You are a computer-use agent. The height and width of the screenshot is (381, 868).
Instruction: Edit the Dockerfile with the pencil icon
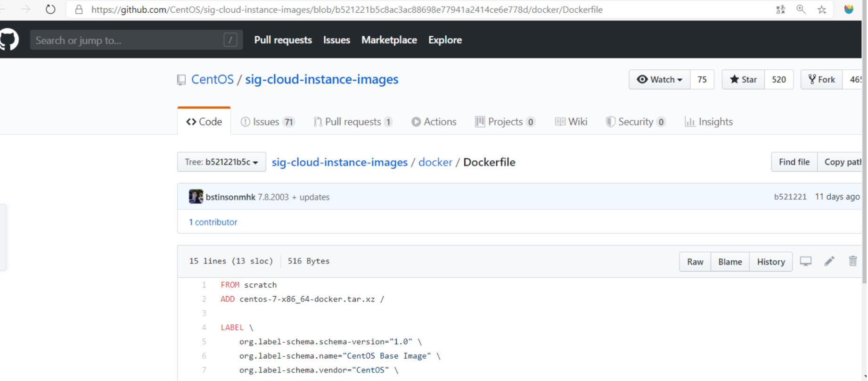pos(829,261)
